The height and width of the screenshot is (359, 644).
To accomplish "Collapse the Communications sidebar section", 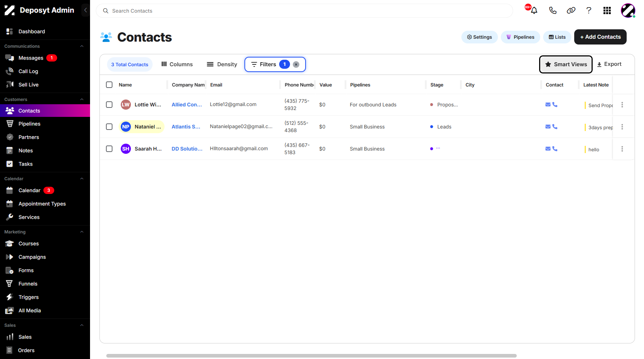I will pos(82,46).
